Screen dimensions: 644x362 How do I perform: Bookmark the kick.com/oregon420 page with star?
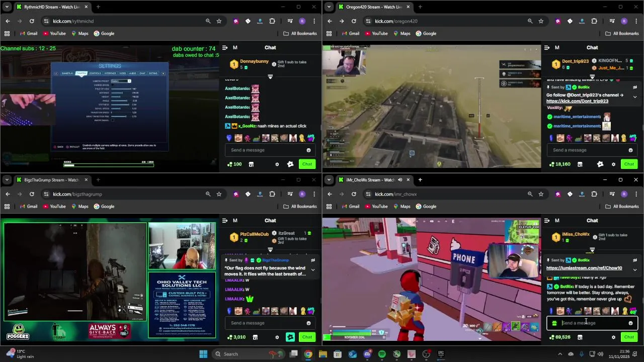click(541, 21)
